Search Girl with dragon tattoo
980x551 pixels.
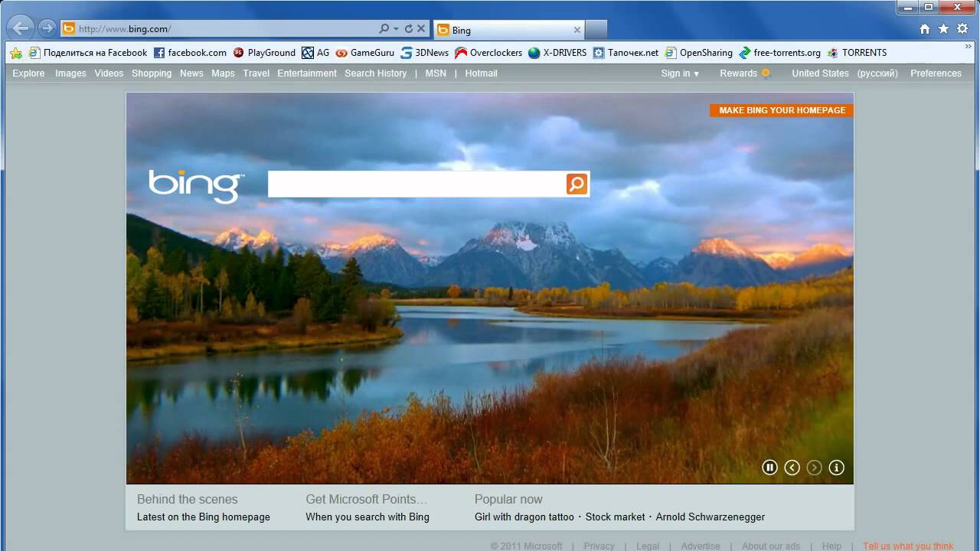524,517
